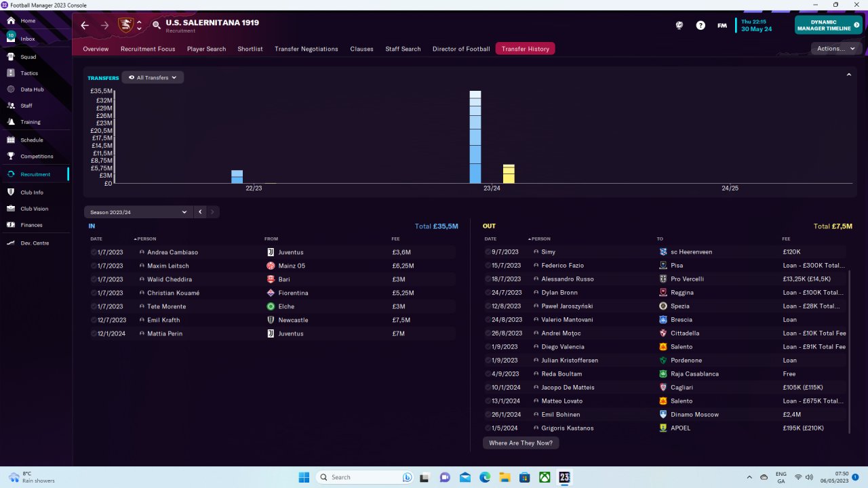Open the Shortlist tab

point(250,49)
